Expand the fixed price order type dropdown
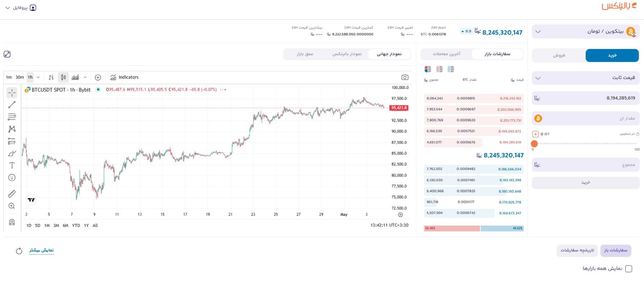This screenshot has width=644, height=288. (x=585, y=78)
